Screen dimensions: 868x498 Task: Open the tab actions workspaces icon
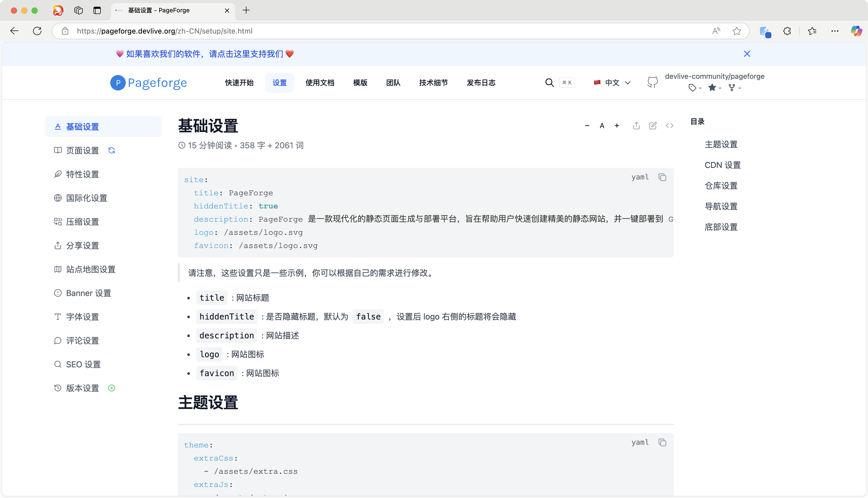[x=78, y=10]
